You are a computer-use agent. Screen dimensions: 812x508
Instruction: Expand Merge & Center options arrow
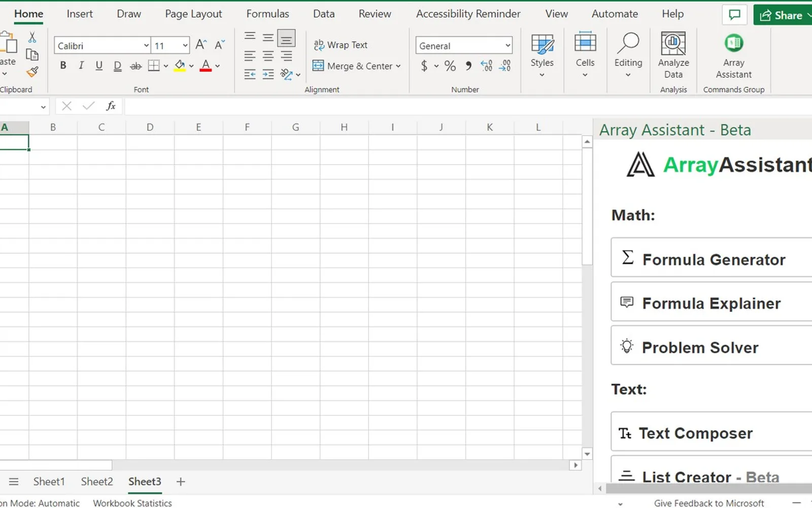(398, 66)
